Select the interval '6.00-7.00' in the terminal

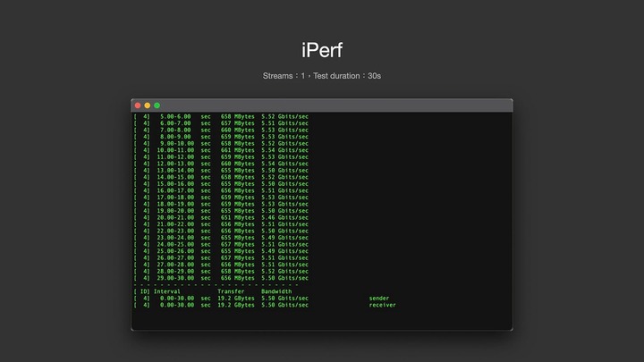click(x=175, y=123)
